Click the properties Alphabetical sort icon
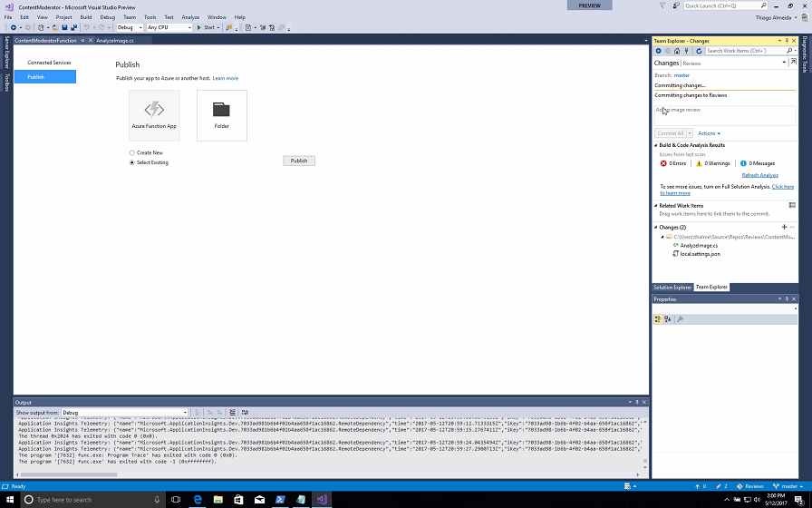812x508 pixels. click(668, 319)
